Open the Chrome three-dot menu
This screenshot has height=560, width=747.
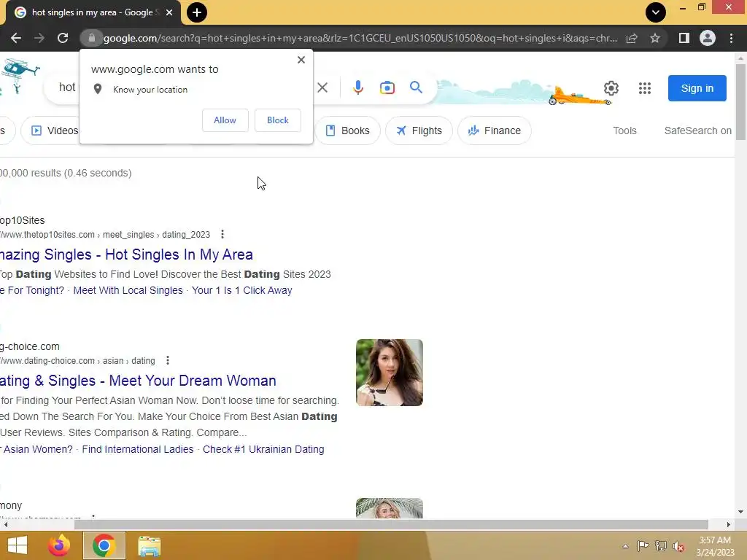[x=731, y=38]
